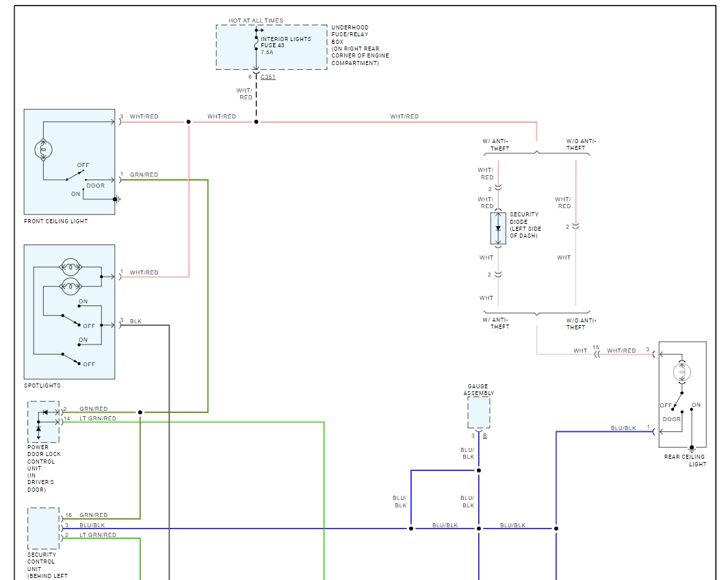Click the upper spotlight bulb symbol
Screen dimensions: 728x580
[x=70, y=267]
